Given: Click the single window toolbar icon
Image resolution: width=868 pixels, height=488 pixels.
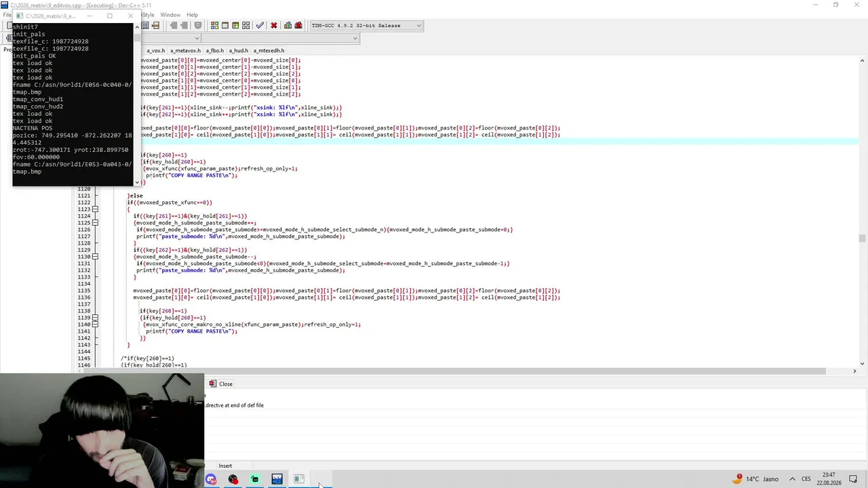Looking at the screenshot, I should [x=225, y=26].
